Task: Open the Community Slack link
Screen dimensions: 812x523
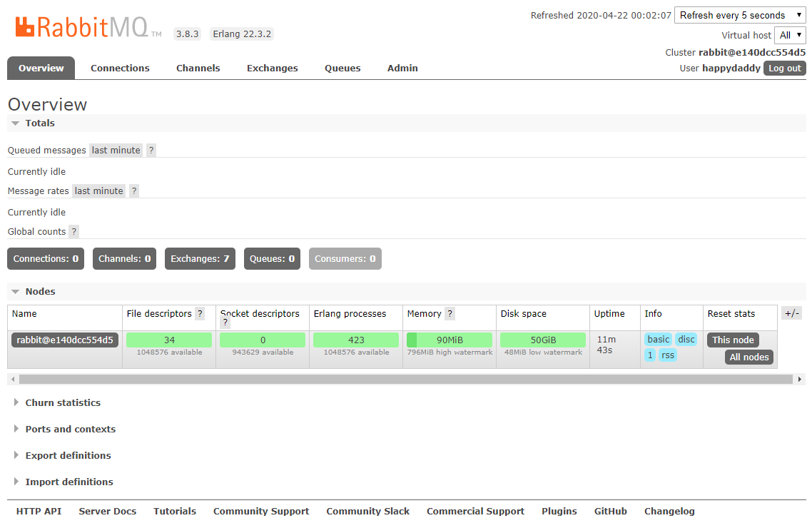Action: [367, 511]
